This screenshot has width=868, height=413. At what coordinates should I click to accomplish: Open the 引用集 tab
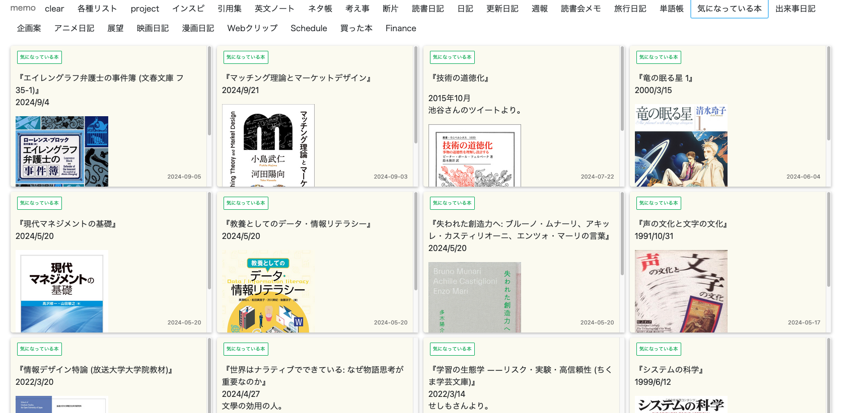pyautogui.click(x=230, y=9)
